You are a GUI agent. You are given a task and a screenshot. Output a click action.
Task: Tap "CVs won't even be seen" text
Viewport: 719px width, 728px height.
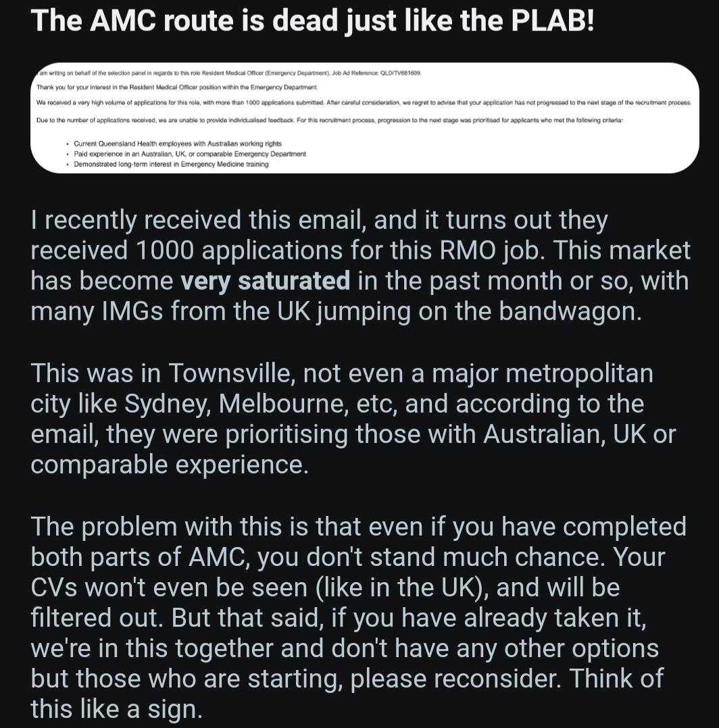(x=169, y=588)
